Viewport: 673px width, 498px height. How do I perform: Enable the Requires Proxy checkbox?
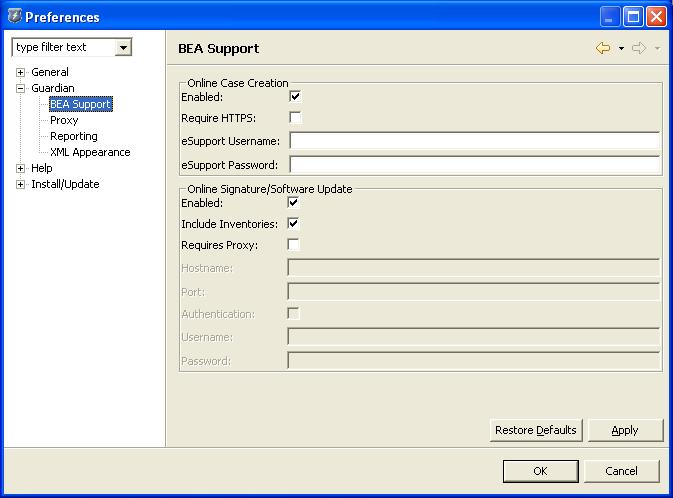[x=293, y=244]
